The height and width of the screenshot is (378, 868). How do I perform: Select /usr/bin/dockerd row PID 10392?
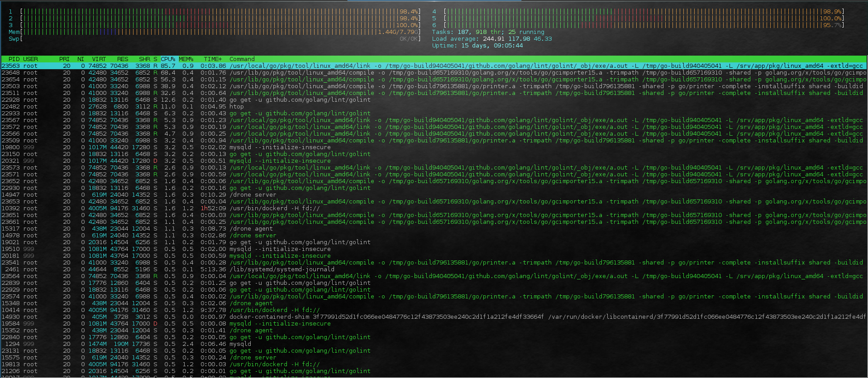click(x=434, y=208)
